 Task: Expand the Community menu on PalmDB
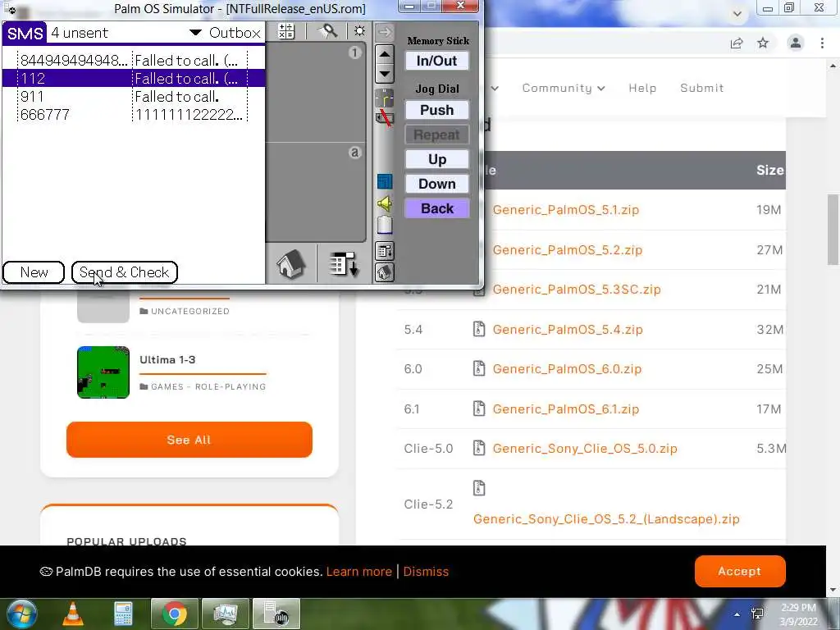tap(564, 88)
